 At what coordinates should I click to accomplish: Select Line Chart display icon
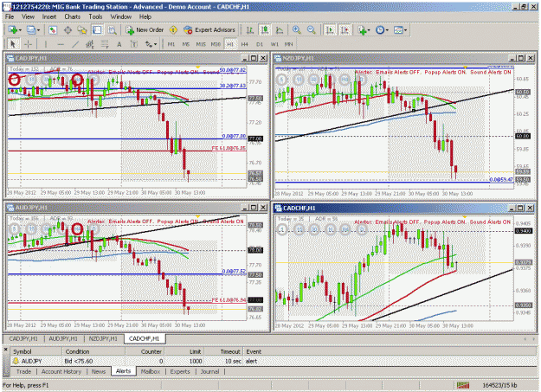(280, 30)
